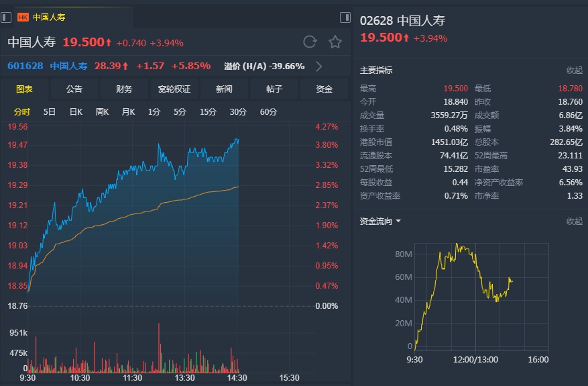Go to the 新闻 tab
This screenshot has height=386, width=588.
(224, 89)
